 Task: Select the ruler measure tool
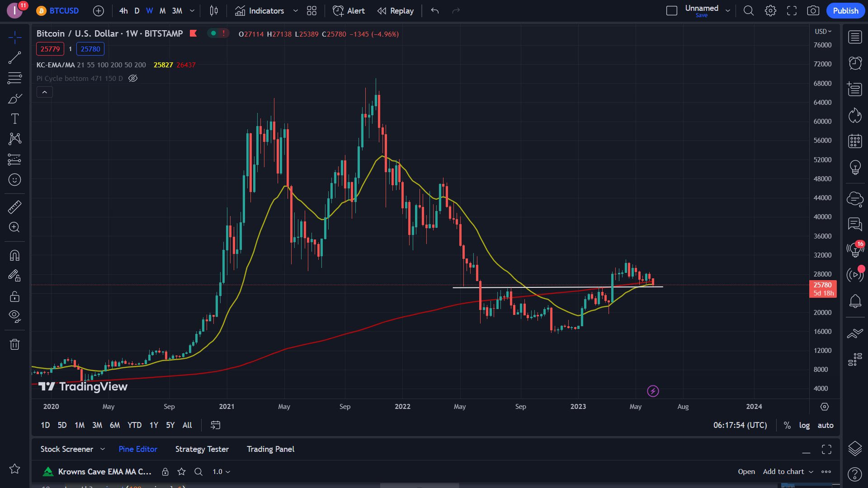[x=15, y=207]
